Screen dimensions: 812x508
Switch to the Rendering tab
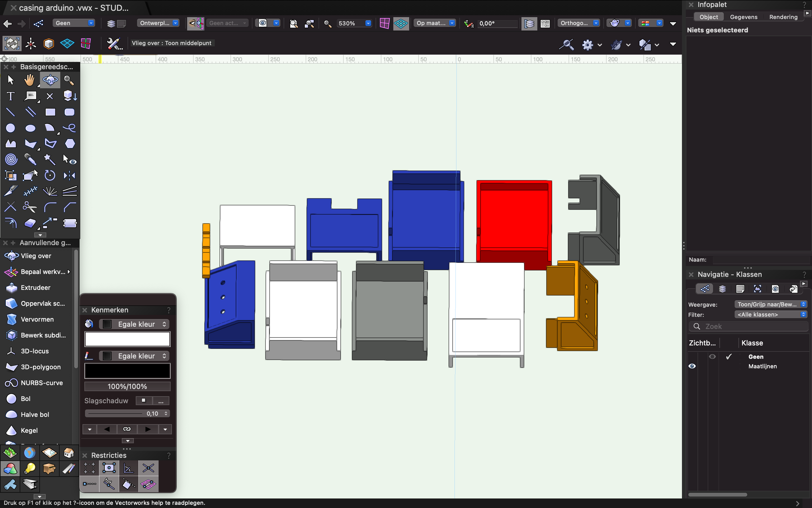(783, 17)
